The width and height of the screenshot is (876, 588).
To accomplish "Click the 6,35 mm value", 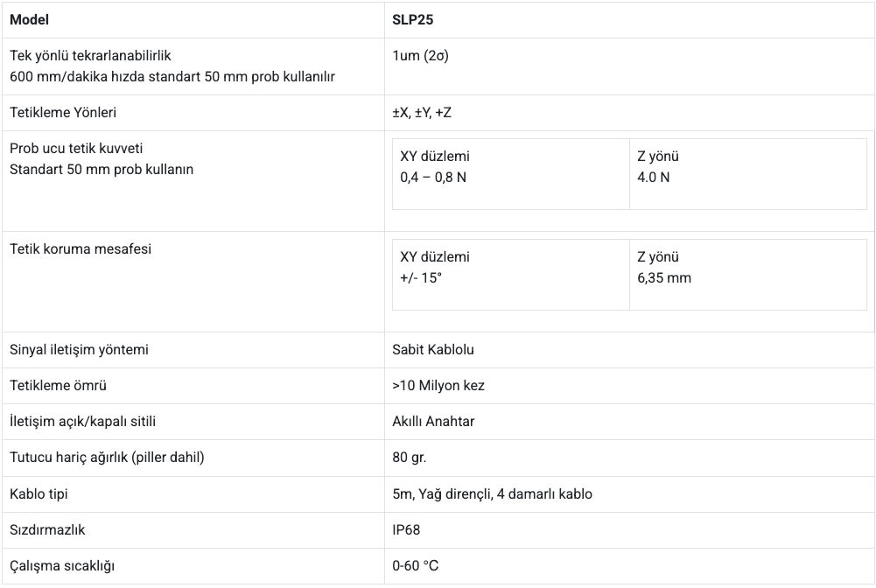I will pos(664,278).
